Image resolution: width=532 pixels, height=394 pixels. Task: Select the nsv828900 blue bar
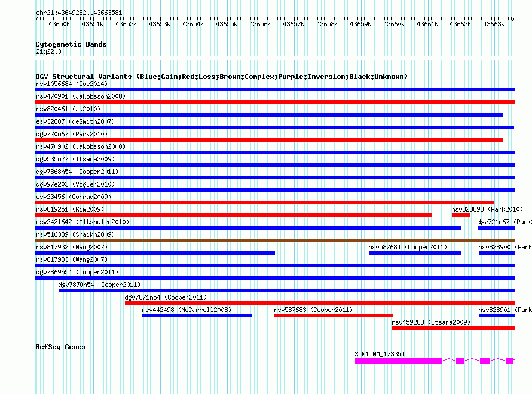click(497, 253)
